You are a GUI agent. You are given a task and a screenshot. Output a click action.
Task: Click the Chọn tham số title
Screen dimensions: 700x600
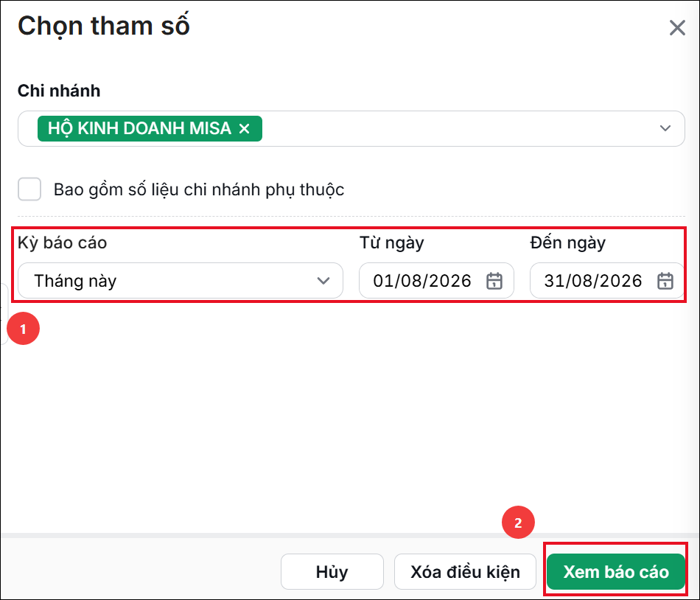104,26
